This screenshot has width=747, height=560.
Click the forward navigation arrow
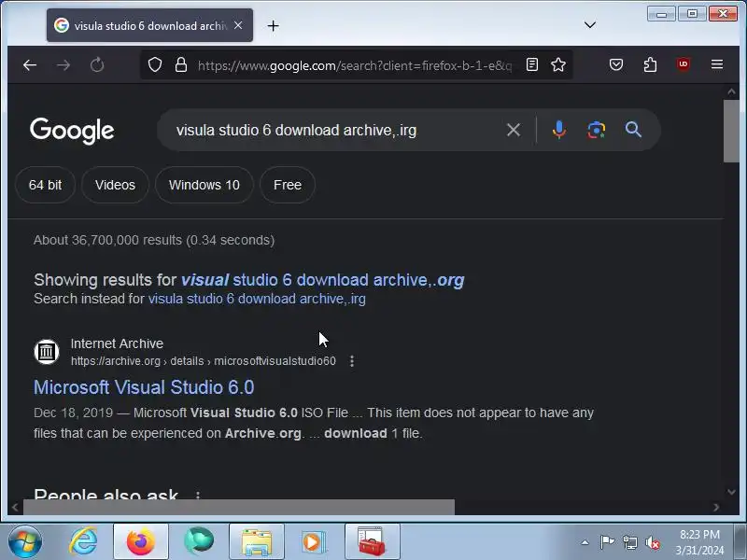63,64
